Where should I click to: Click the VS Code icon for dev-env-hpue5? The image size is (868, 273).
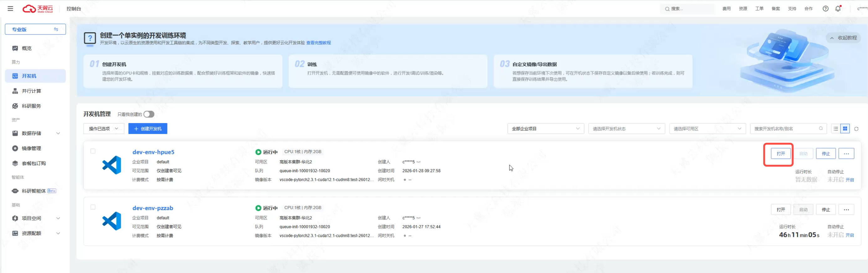[x=112, y=165]
